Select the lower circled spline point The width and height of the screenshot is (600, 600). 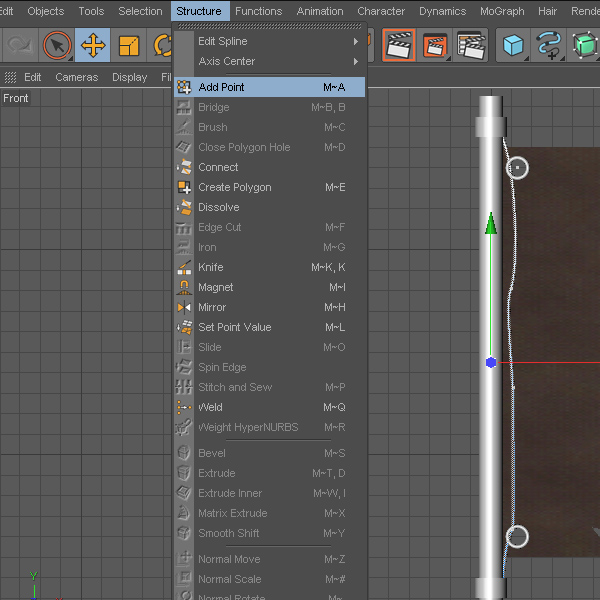pyautogui.click(x=517, y=536)
